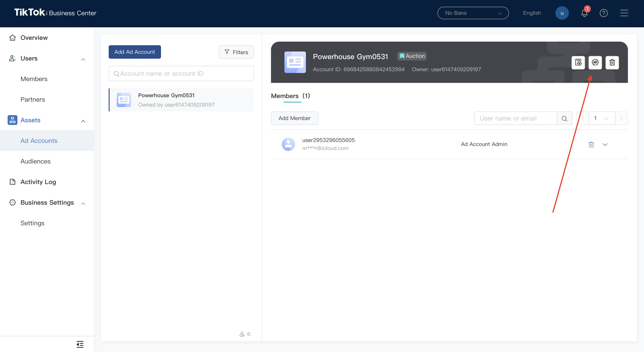644x352 pixels.
Task: Delete the Powerhouse Gym0531 ad account
Action: (x=612, y=63)
